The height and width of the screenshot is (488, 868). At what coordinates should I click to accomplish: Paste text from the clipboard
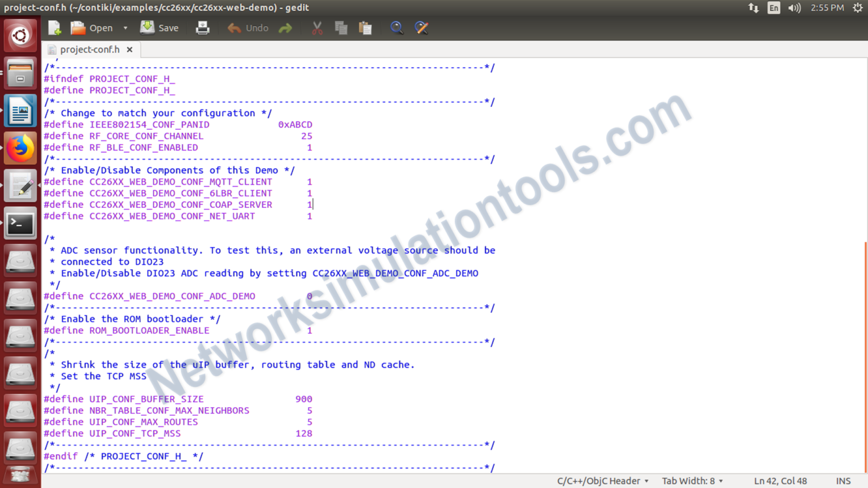[x=365, y=28]
